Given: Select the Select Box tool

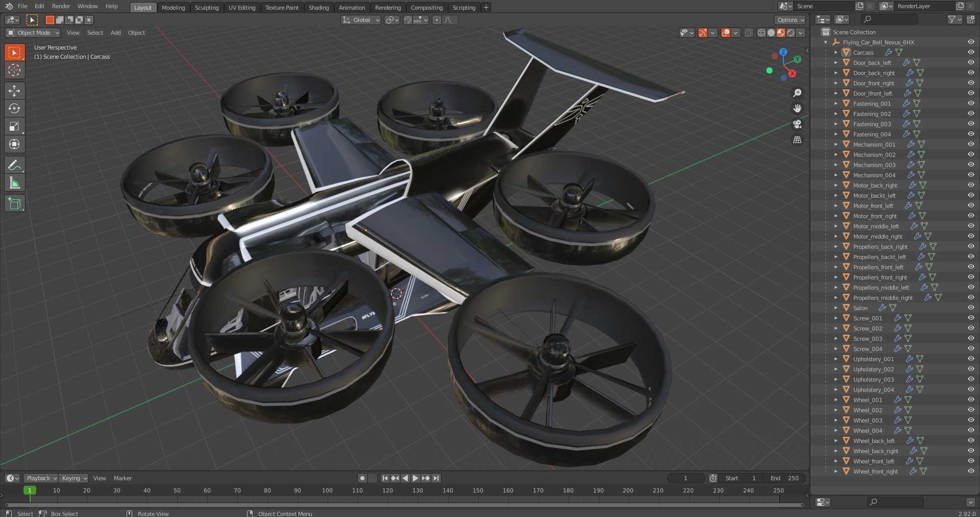Looking at the screenshot, I should [14, 52].
